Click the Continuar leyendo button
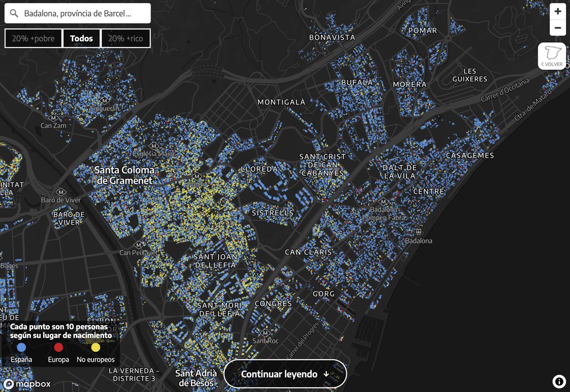This screenshot has width=570, height=392. (285, 374)
